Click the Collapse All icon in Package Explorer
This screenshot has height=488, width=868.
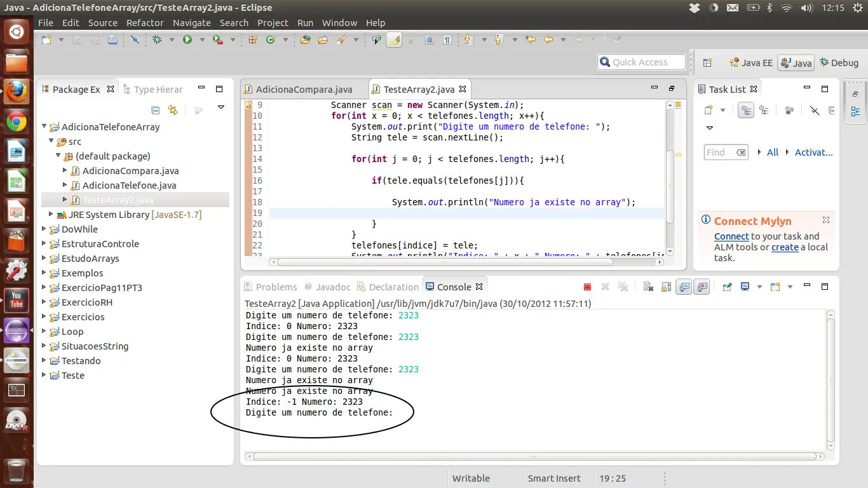[x=156, y=110]
